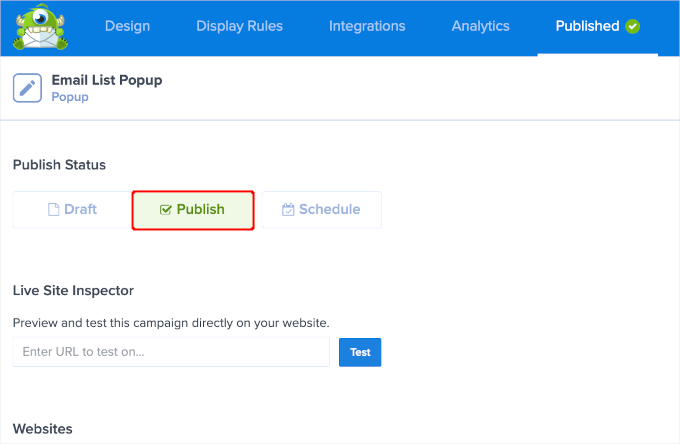Click the OptinMonster monster logo
The width and height of the screenshot is (680, 444).
(39, 27)
